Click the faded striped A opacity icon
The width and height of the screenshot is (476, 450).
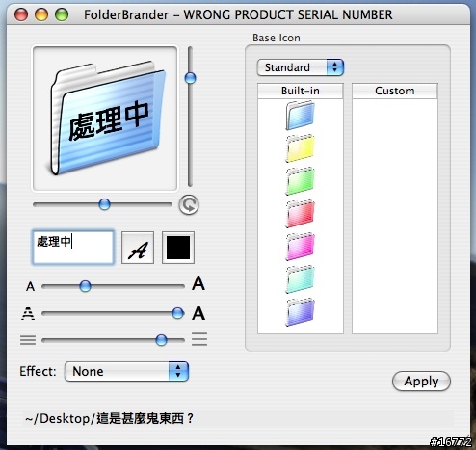28,313
